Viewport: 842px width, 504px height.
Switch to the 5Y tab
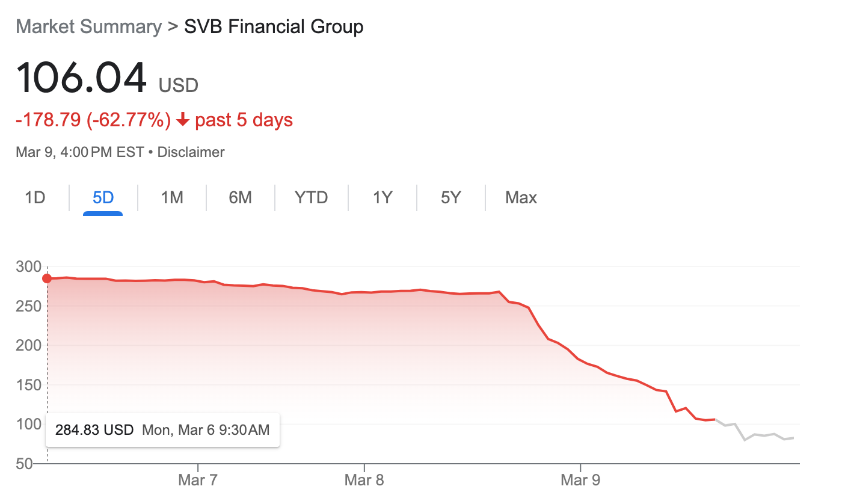[x=450, y=197]
